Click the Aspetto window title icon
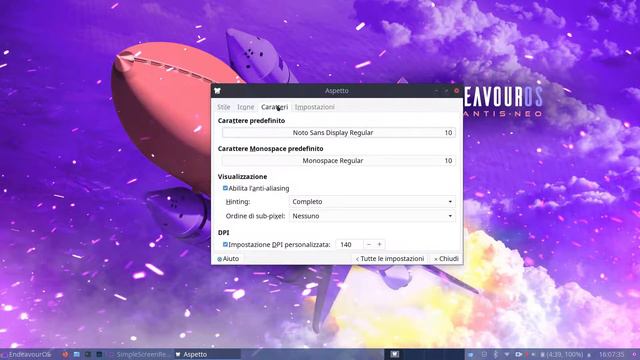 point(217,91)
